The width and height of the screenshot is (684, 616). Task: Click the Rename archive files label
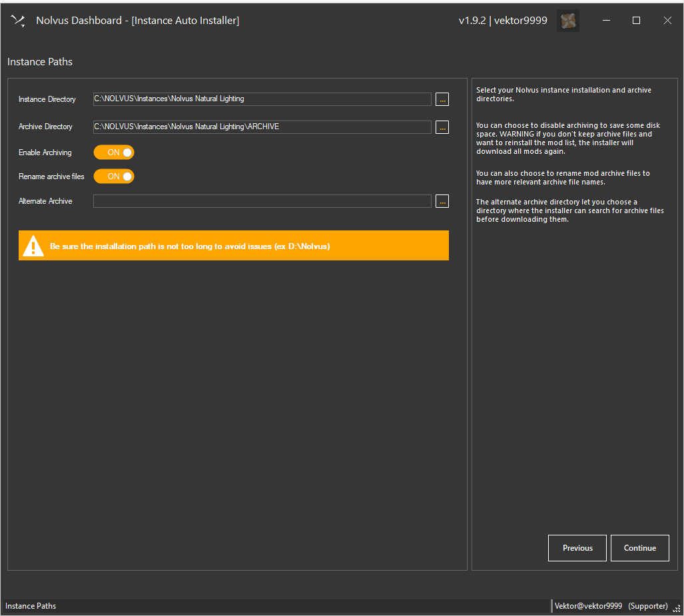pyautogui.click(x=51, y=176)
